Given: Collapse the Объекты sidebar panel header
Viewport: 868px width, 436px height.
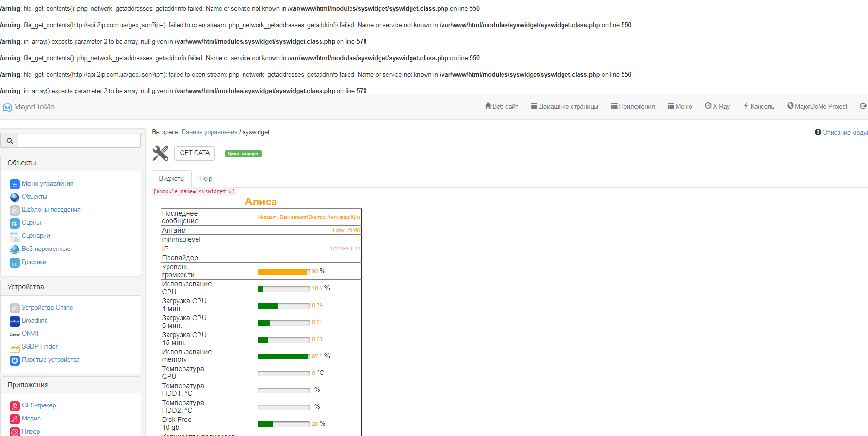Looking at the screenshot, I should (71, 163).
